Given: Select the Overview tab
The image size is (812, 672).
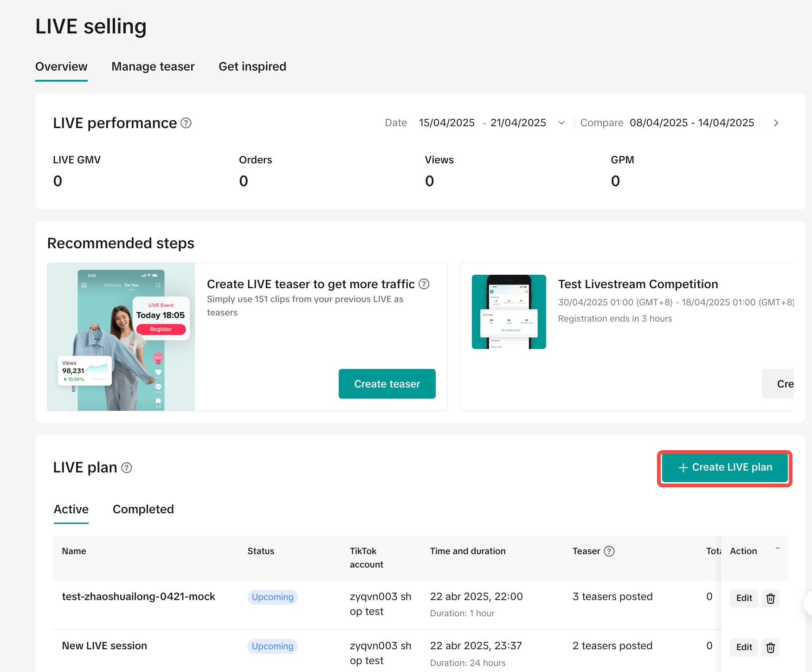Looking at the screenshot, I should [61, 67].
